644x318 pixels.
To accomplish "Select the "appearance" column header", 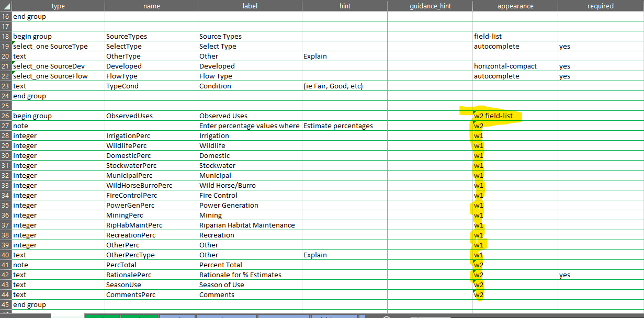I will [515, 6].
